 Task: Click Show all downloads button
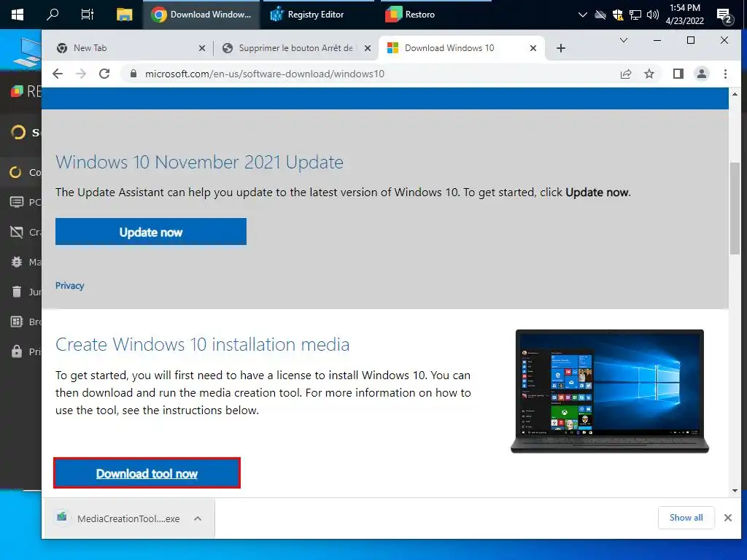(x=686, y=518)
